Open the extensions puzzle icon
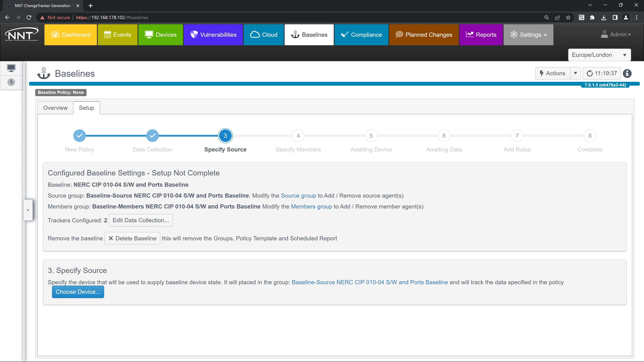Screen dimensions: 644x362 click(x=592, y=17)
